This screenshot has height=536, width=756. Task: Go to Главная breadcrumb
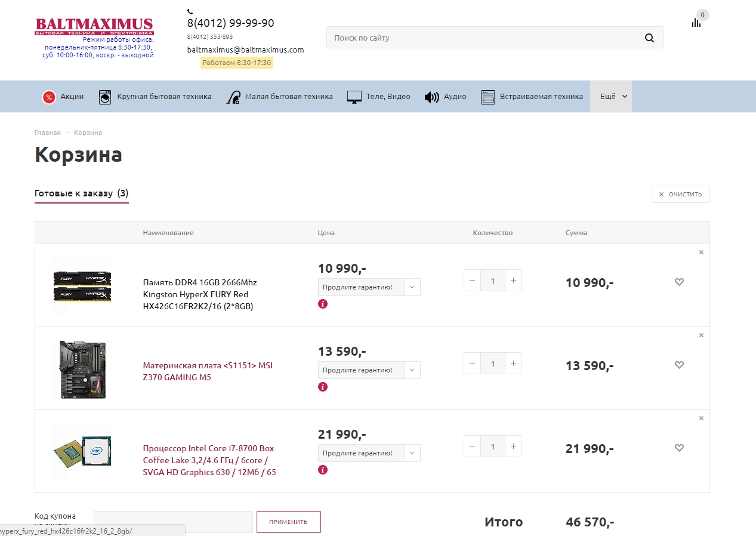coord(48,133)
